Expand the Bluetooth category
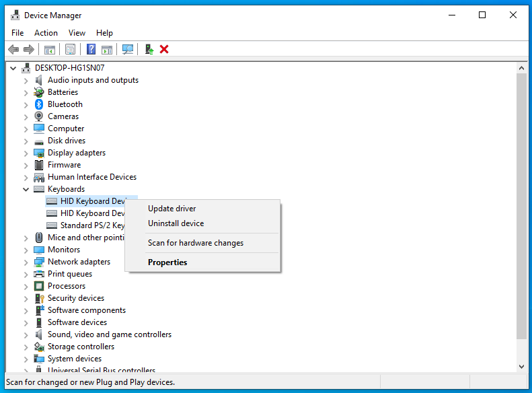This screenshot has height=393, width=532. tap(26, 104)
